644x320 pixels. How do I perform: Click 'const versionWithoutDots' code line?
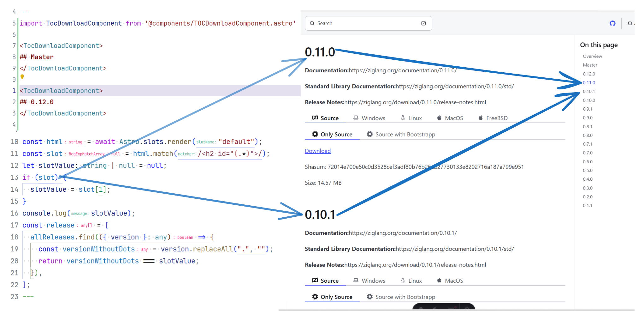click(x=156, y=249)
